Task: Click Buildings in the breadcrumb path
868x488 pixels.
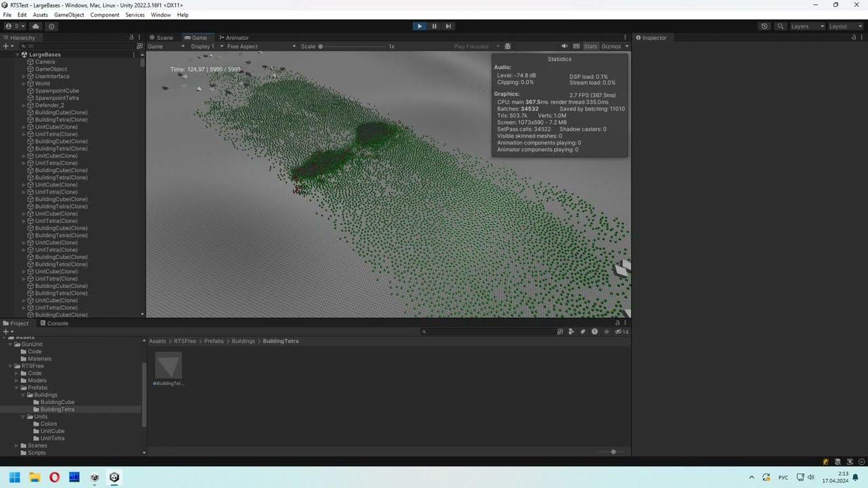Action: tap(243, 341)
